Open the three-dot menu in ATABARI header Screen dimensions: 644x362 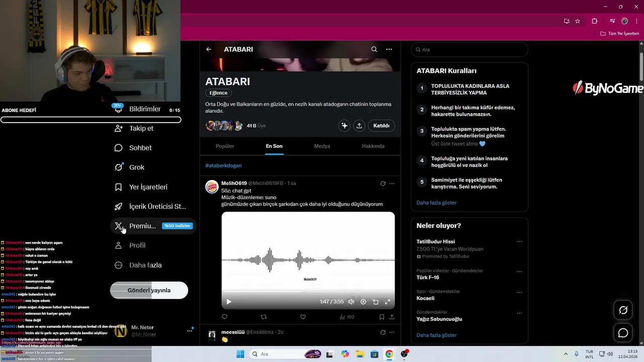click(x=389, y=49)
